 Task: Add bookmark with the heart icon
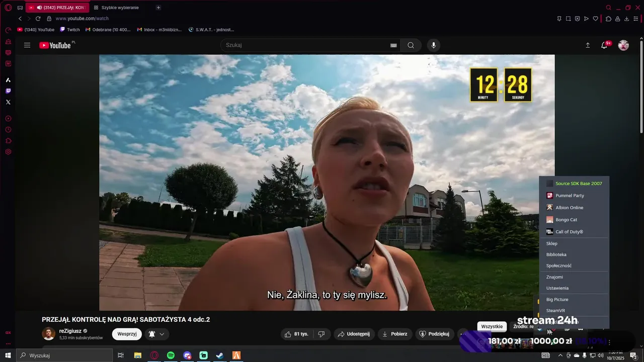click(x=596, y=19)
